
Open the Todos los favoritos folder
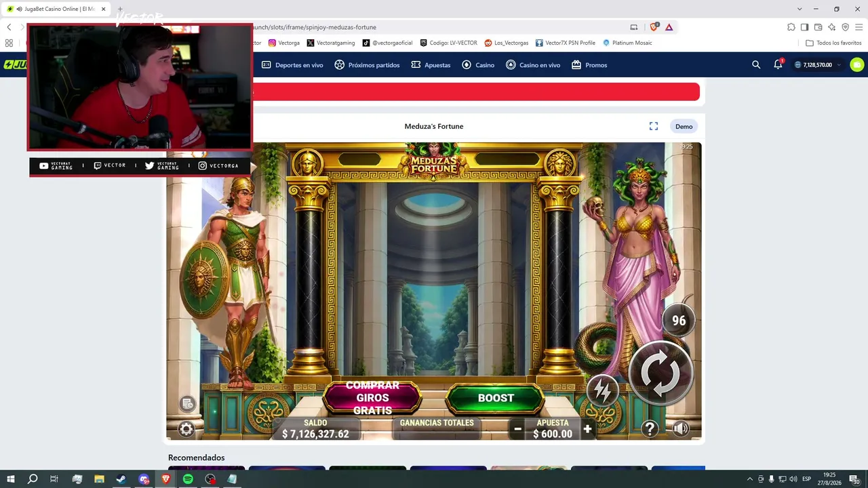pyautogui.click(x=833, y=43)
